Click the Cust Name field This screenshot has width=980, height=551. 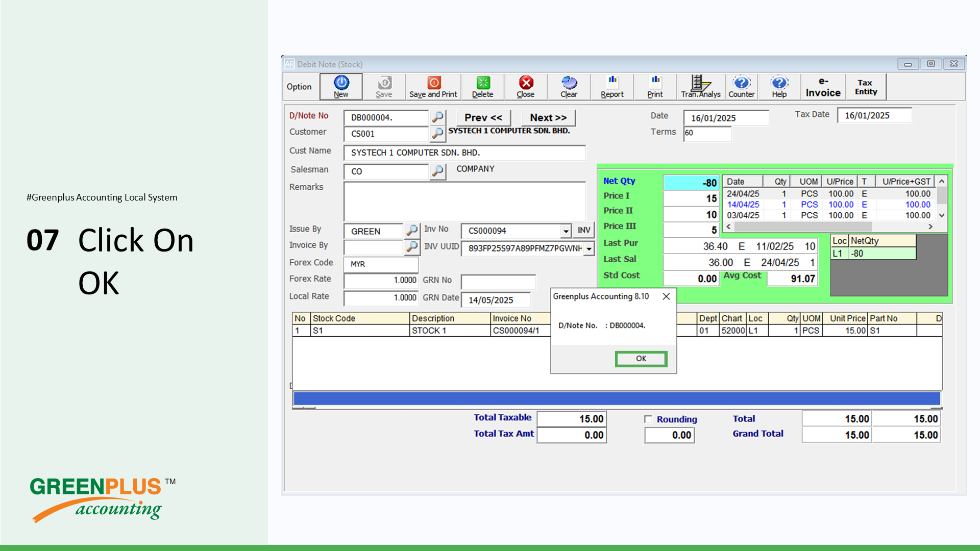pos(464,153)
